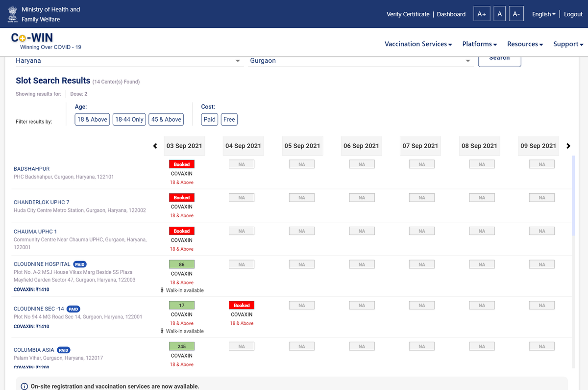Image resolution: width=588 pixels, height=390 pixels.
Task: Open the Haryana state dropdown
Action: click(129, 61)
